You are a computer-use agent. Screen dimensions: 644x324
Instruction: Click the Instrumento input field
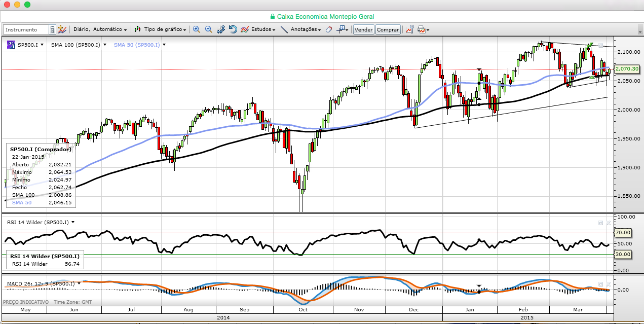point(26,29)
